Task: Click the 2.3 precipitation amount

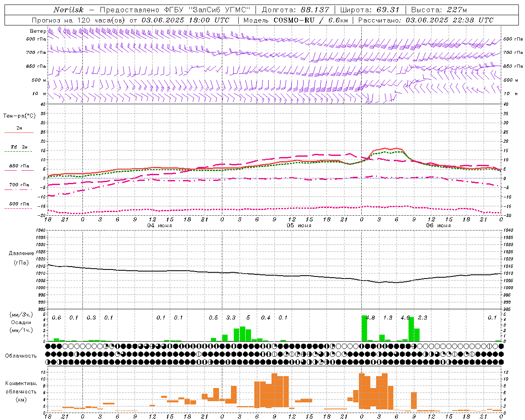Action: [422, 318]
